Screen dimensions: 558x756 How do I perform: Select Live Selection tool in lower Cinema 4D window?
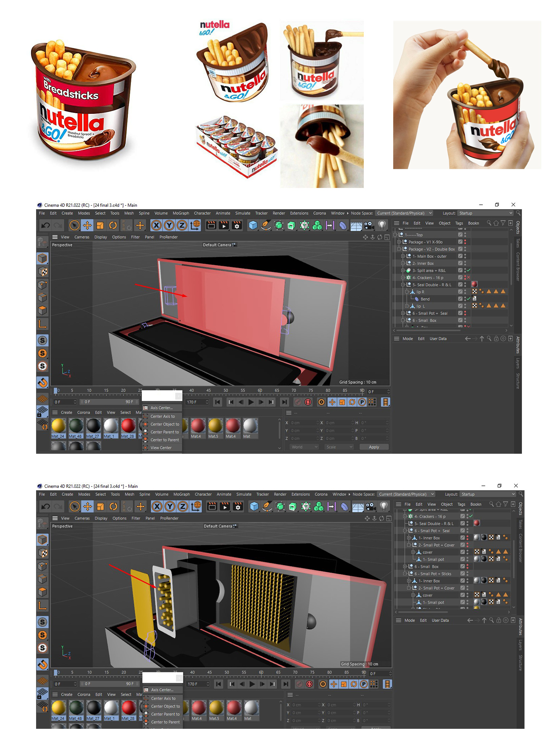[x=75, y=506]
